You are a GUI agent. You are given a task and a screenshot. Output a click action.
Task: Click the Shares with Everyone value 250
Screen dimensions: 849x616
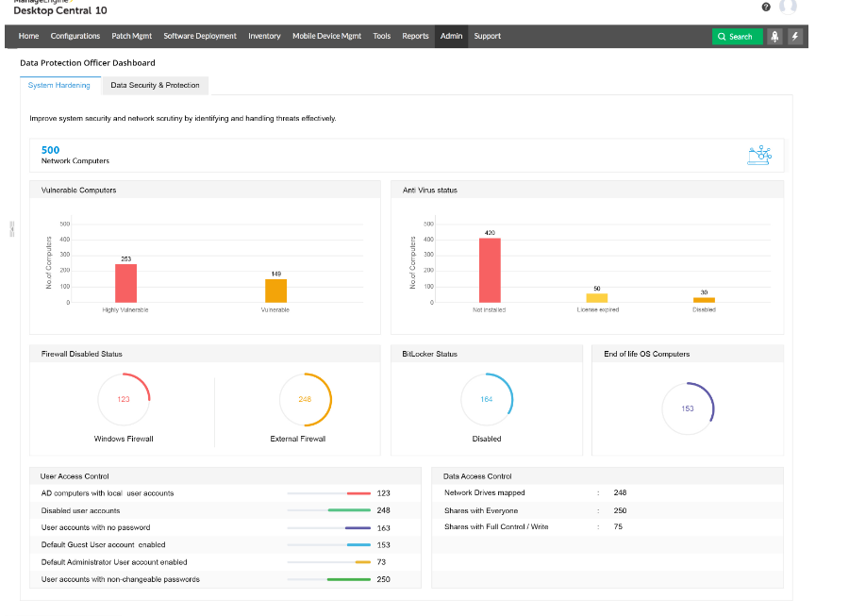[620, 510]
